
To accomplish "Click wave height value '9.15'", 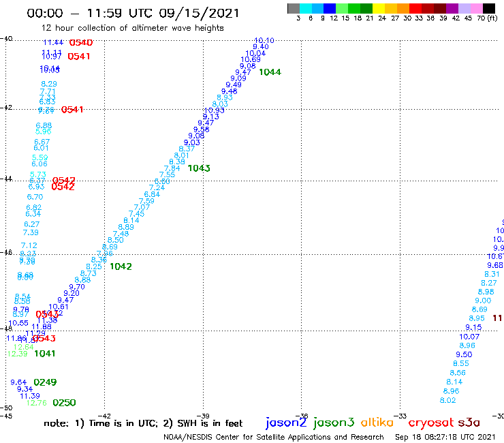I will tap(473, 328).
